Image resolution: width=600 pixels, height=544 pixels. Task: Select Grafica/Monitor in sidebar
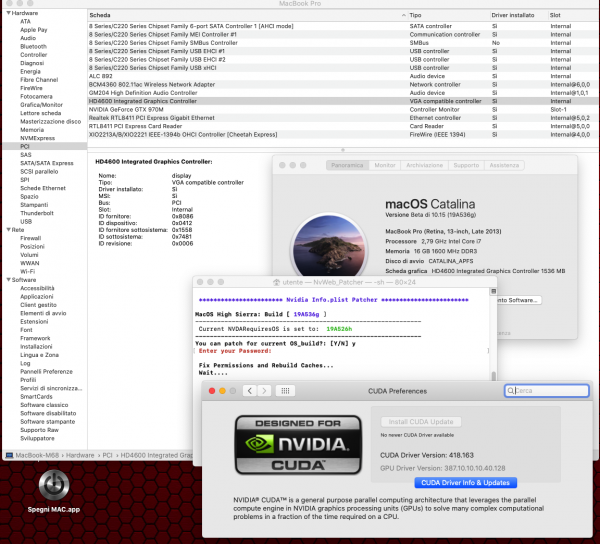41,105
